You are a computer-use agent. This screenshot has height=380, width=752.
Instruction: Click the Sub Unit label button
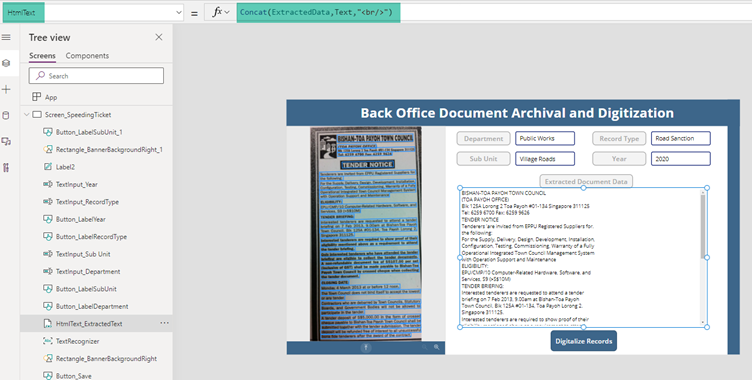[x=483, y=159]
